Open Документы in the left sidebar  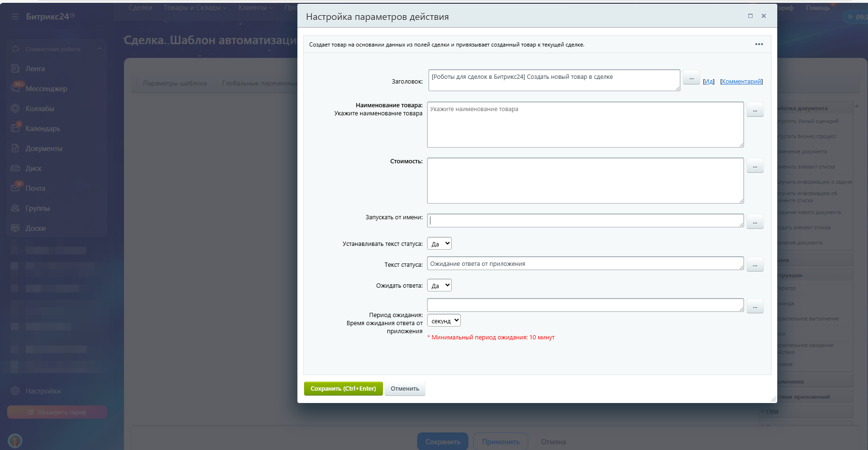click(44, 149)
